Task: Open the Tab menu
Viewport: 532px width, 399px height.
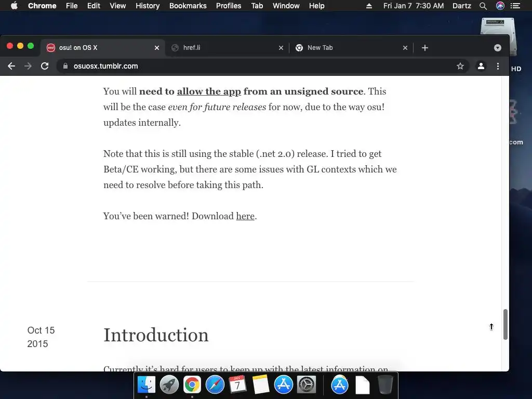Action: point(257,6)
